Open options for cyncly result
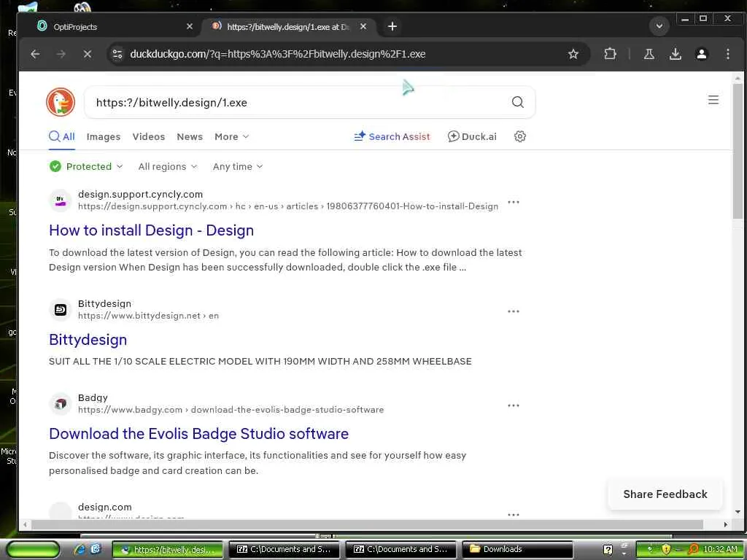Viewport: 747px width, 560px height. [513, 202]
